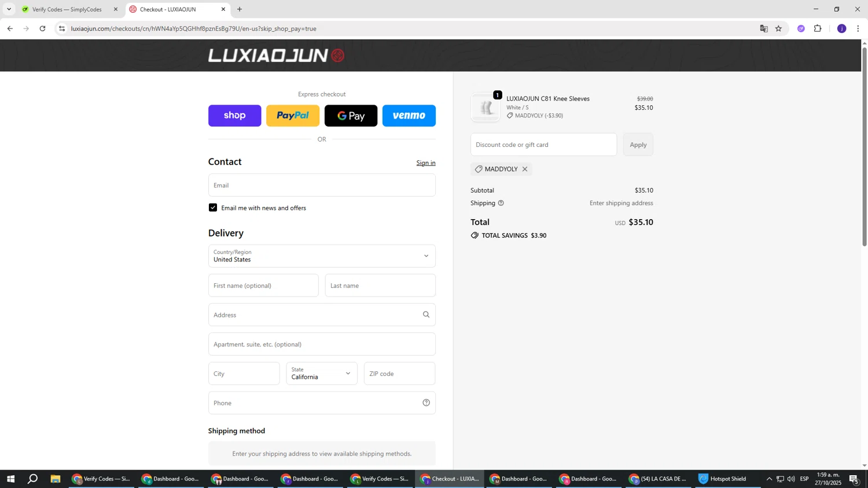Focus the Discount code or gift card field
Viewport: 868px width, 488px height.
click(x=544, y=145)
